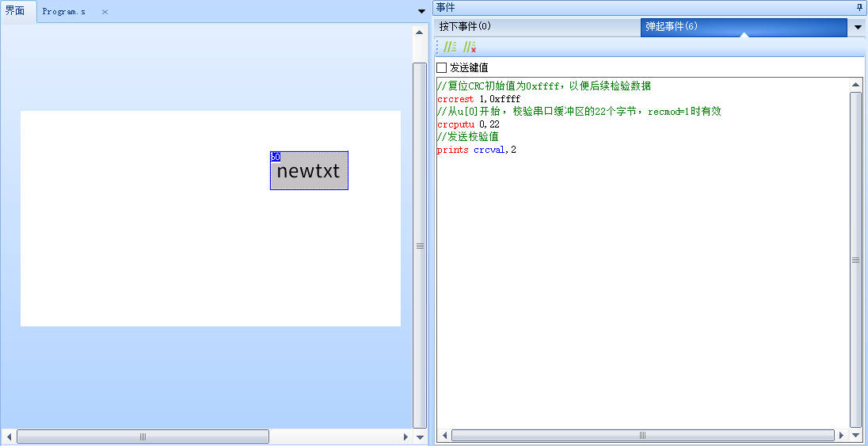
Task: Select the newtxt component on the canvas
Action: pyautogui.click(x=309, y=171)
